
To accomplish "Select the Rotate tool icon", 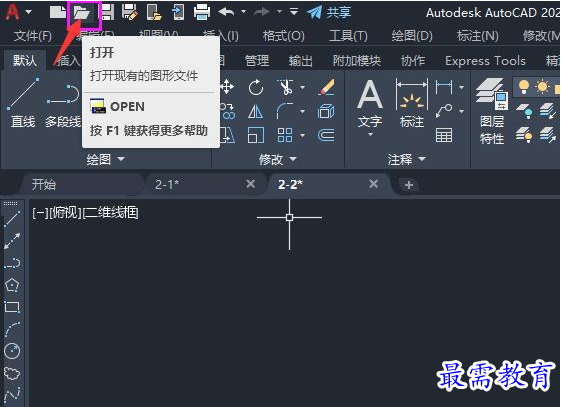I will [x=256, y=87].
